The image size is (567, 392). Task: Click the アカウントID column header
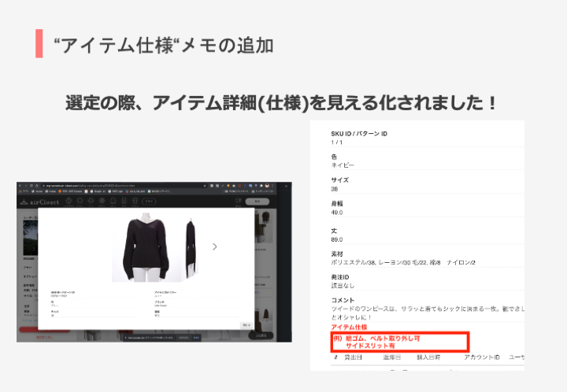tap(480, 357)
